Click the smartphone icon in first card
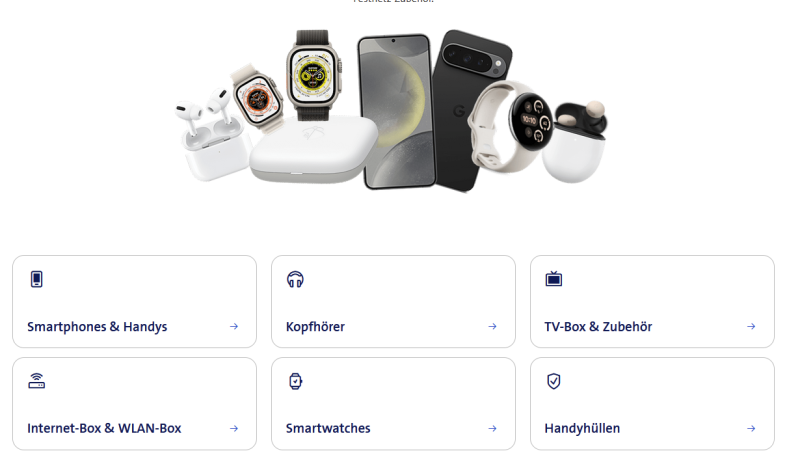This screenshot has width=800, height=462. (36, 279)
